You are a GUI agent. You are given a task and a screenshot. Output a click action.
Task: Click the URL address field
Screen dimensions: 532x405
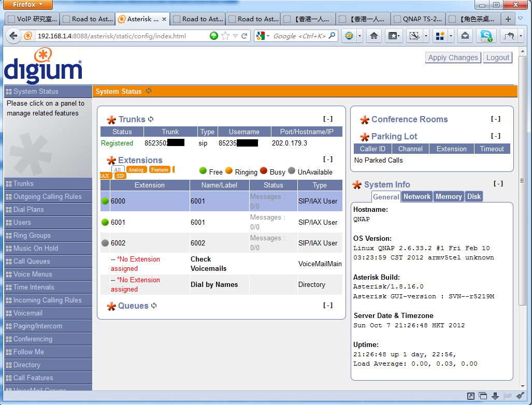(121, 36)
